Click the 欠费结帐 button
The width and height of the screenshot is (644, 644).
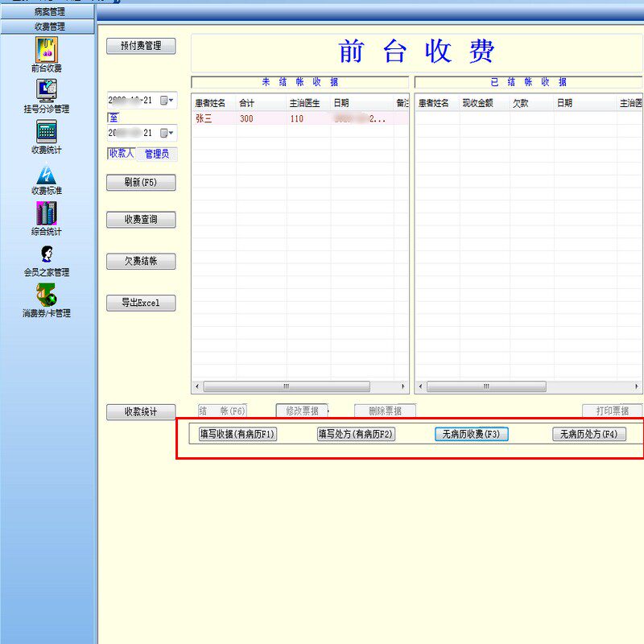click(141, 261)
